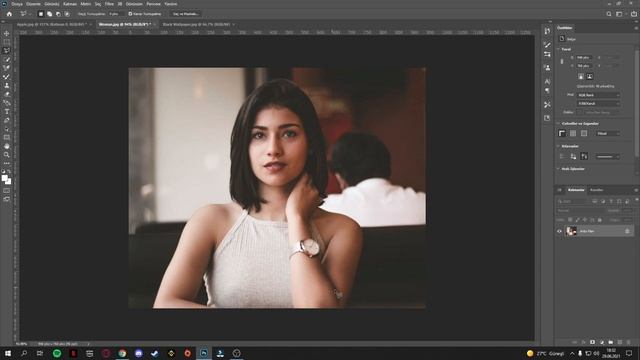The height and width of the screenshot is (360, 640).
Task: Select the Move tool
Action: [x=7, y=33]
